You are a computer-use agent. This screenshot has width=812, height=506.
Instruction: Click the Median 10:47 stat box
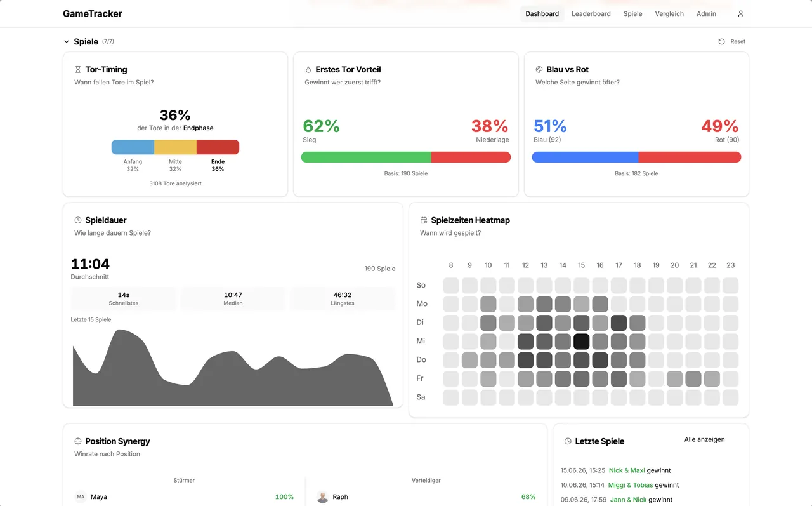[x=233, y=298]
